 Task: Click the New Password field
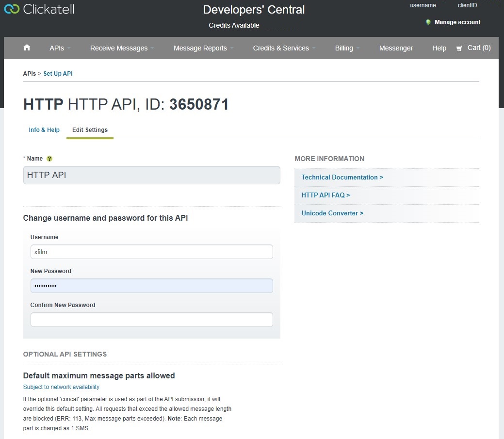[152, 286]
